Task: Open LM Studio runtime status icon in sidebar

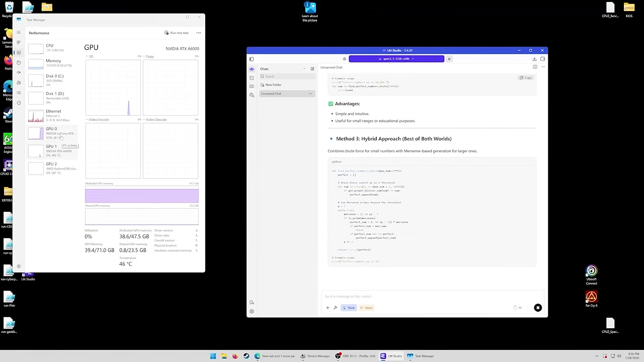Action: [252, 303]
